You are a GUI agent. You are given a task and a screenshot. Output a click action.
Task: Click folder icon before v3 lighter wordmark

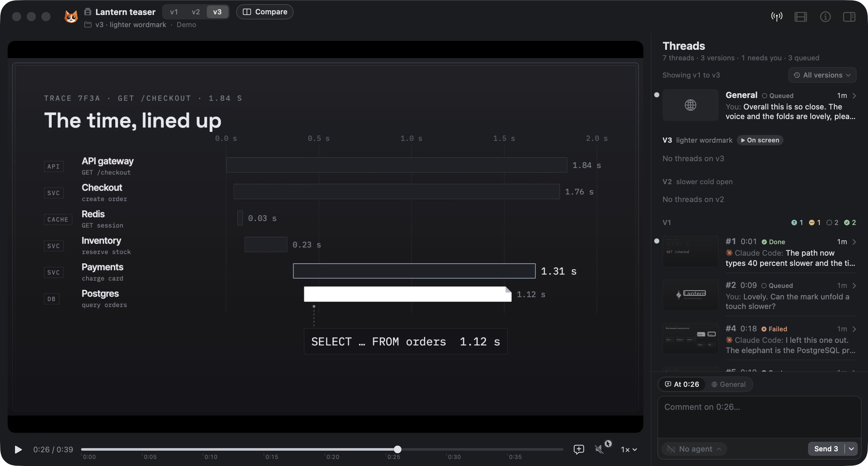[x=88, y=25]
